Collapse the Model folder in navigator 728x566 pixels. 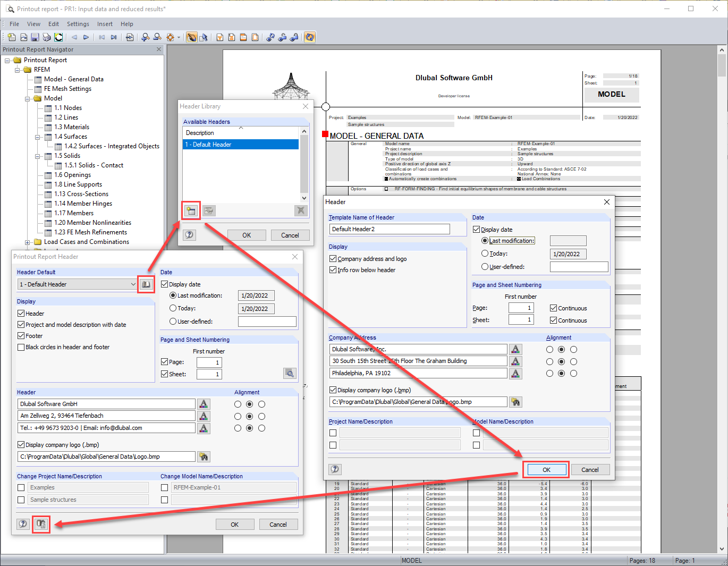point(28,98)
